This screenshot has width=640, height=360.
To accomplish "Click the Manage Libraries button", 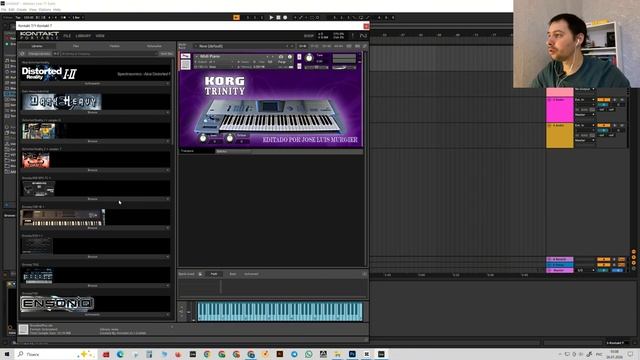I will click(40, 53).
